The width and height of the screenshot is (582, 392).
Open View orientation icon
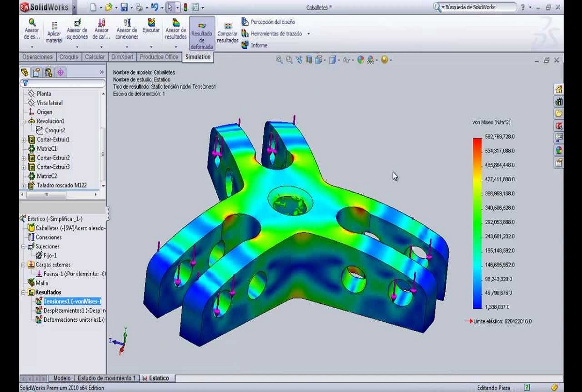tap(319, 60)
